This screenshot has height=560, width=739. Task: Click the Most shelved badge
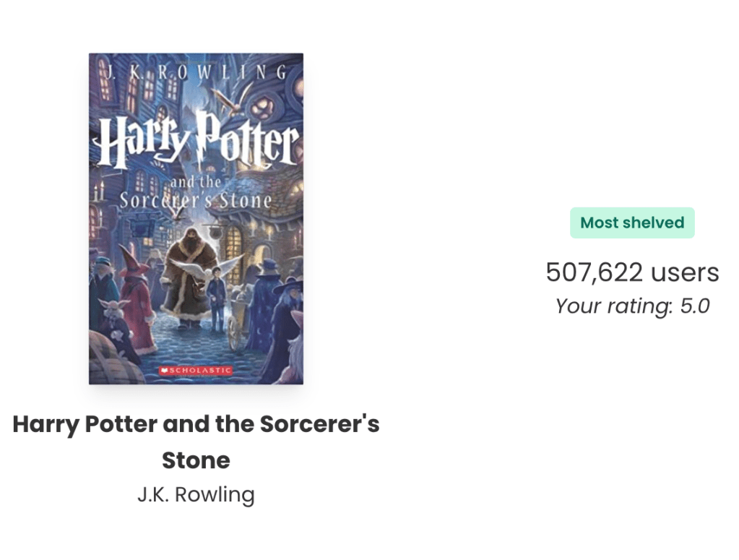point(632,223)
